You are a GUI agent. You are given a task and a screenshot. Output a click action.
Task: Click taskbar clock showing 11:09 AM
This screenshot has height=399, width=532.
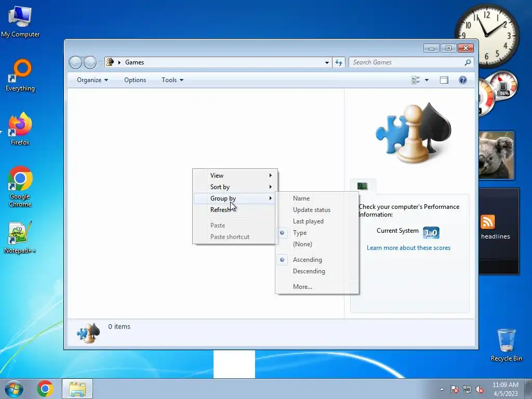tap(505, 389)
